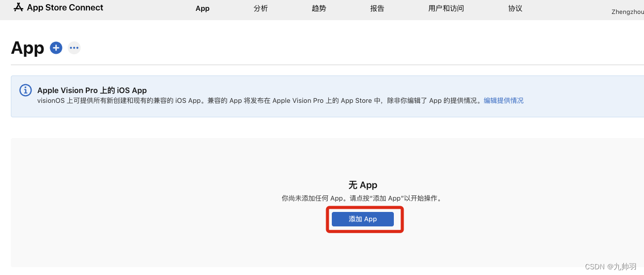
Task: Click the visionOS compatibility description text
Action: tap(259, 101)
